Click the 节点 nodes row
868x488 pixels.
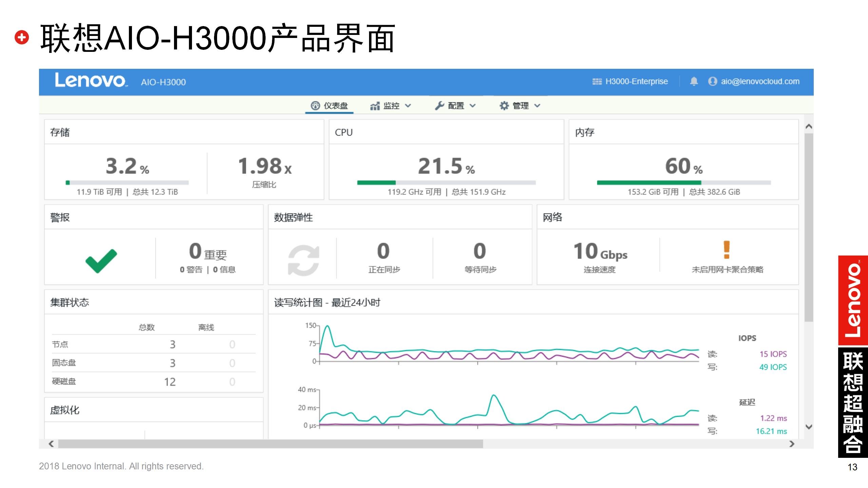tap(154, 344)
